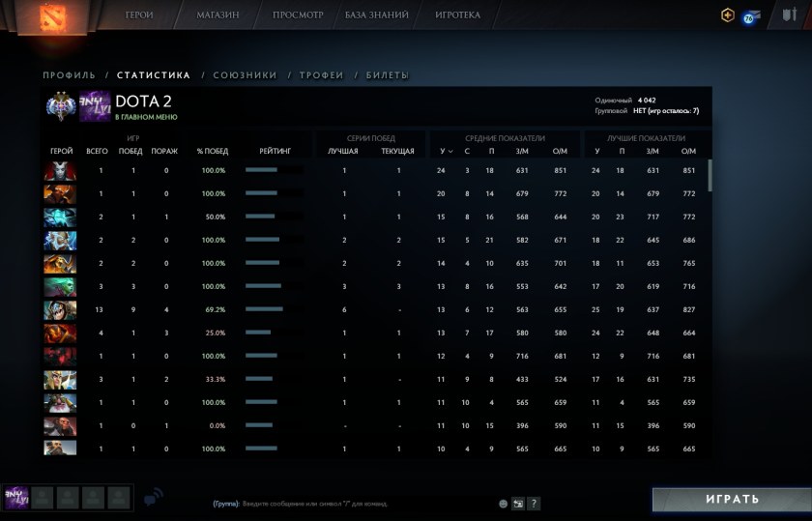Sort table by % ПОБЕД column header
The width and height of the screenshot is (812, 521).
click(213, 151)
